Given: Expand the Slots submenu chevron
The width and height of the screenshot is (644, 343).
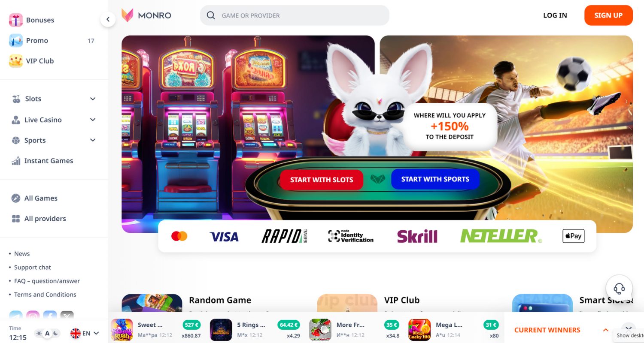Looking at the screenshot, I should coord(93,99).
